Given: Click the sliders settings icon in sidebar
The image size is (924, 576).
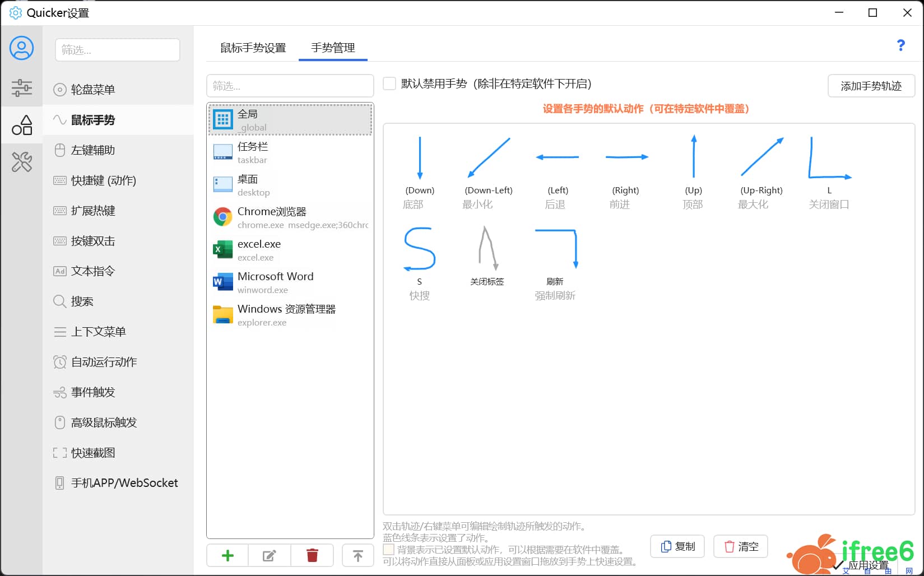Looking at the screenshot, I should click(x=21, y=88).
